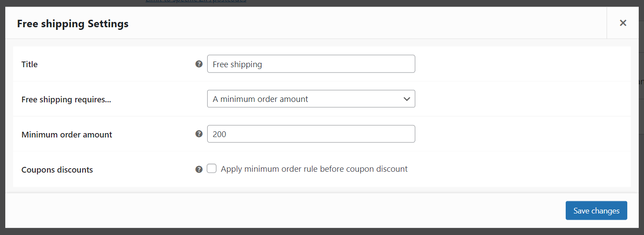Image resolution: width=644 pixels, height=235 pixels.
Task: Click the "Free shipping Settings" dialog heading
Action: (x=73, y=23)
